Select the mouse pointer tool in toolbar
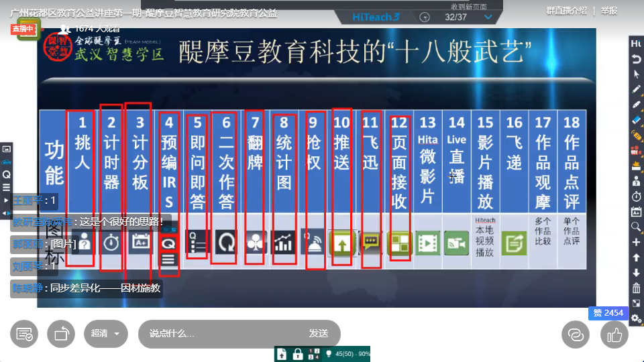 (637, 74)
